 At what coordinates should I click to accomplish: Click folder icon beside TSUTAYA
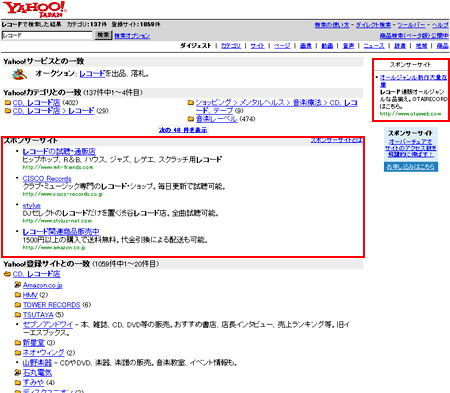[18, 315]
